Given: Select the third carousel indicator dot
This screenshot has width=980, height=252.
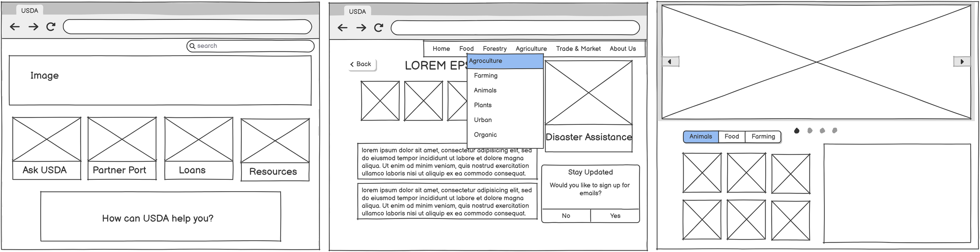Looking at the screenshot, I should 822,131.
